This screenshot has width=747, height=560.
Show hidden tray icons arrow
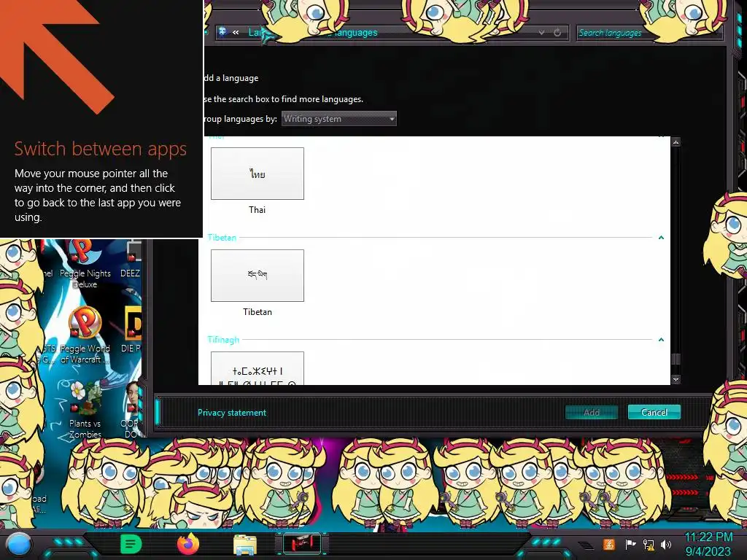click(x=586, y=545)
